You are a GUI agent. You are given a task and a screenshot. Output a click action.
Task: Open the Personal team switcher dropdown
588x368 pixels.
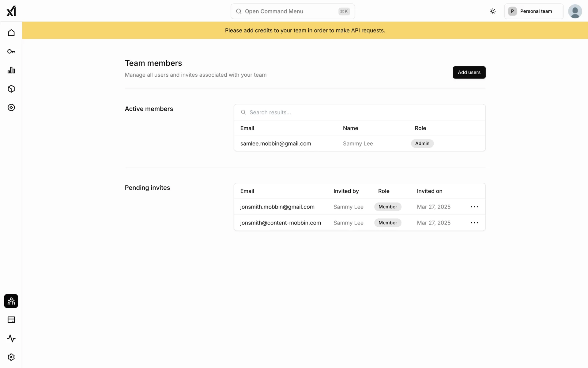coord(533,11)
